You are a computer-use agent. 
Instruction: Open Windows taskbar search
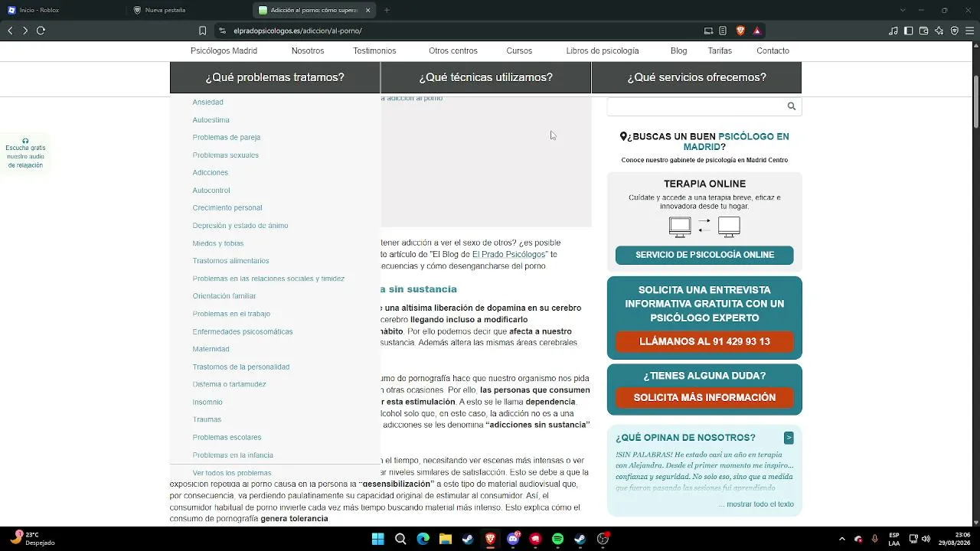tap(400, 539)
